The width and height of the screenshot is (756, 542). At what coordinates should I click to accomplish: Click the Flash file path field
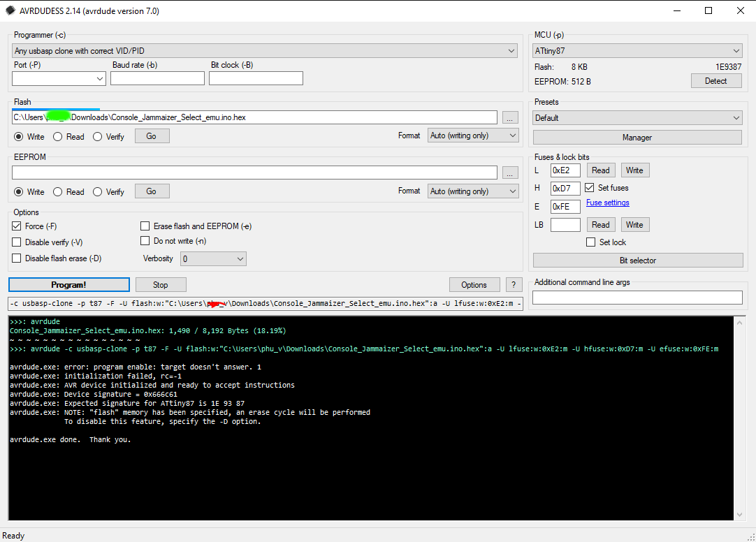(x=254, y=117)
